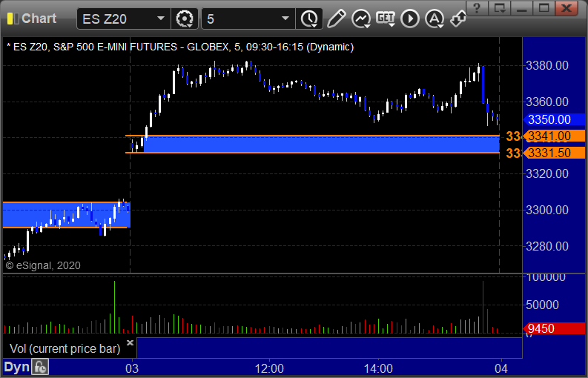588x378 pixels.
Task: Open the studies chart-line icon
Action: pyautogui.click(x=361, y=19)
